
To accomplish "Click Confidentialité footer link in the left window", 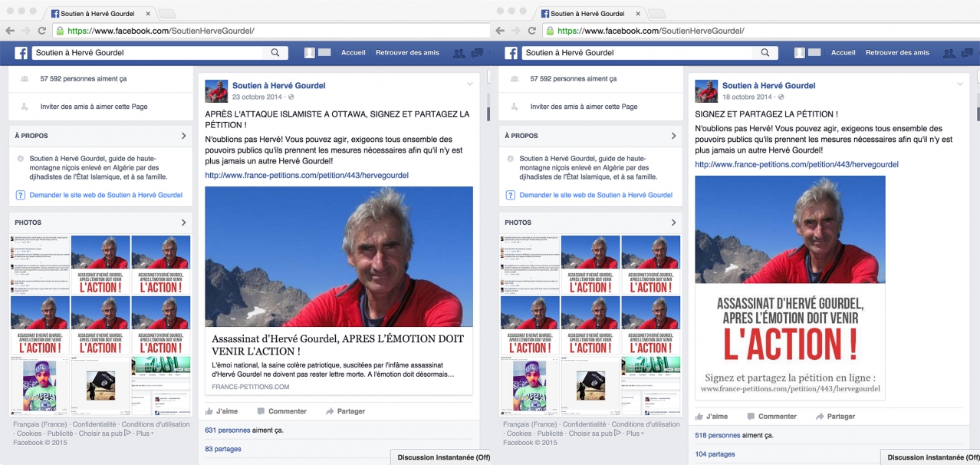I will pos(94,424).
